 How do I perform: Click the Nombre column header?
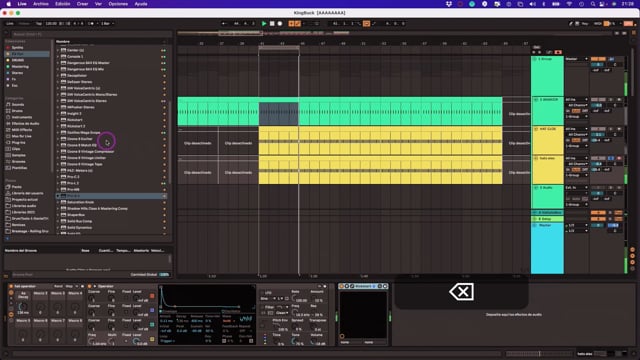point(63,42)
